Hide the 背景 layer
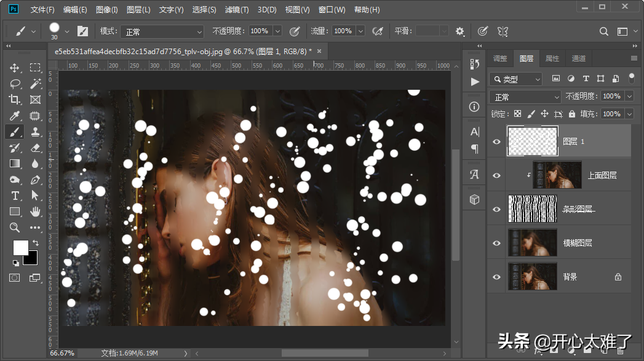Viewport: 644px width, 361px height. click(496, 277)
